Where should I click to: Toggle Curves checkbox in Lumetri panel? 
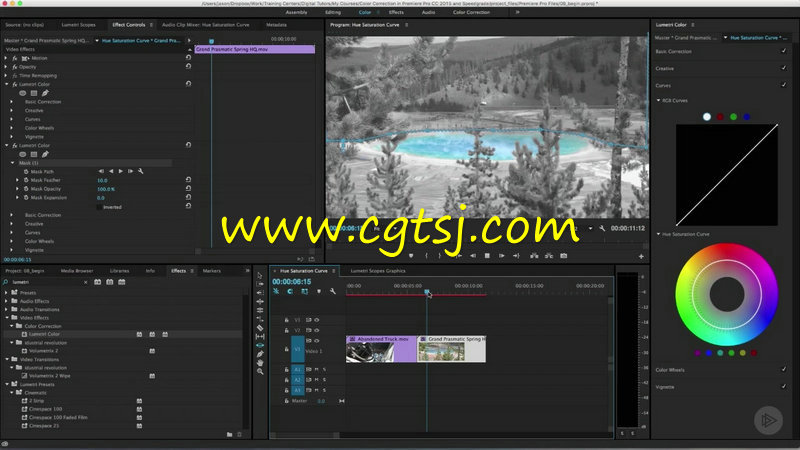(x=784, y=85)
